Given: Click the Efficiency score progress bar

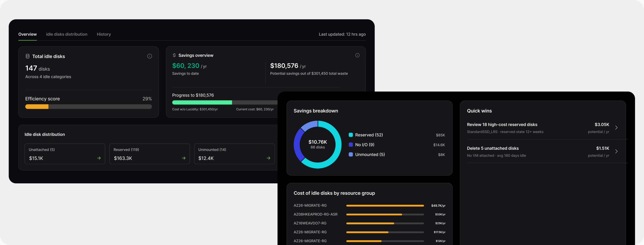Looking at the screenshot, I should point(88,107).
